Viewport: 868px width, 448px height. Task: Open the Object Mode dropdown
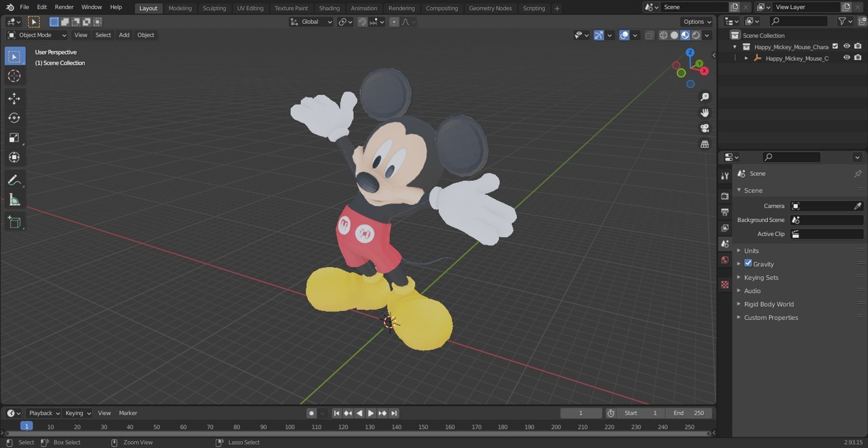(37, 35)
